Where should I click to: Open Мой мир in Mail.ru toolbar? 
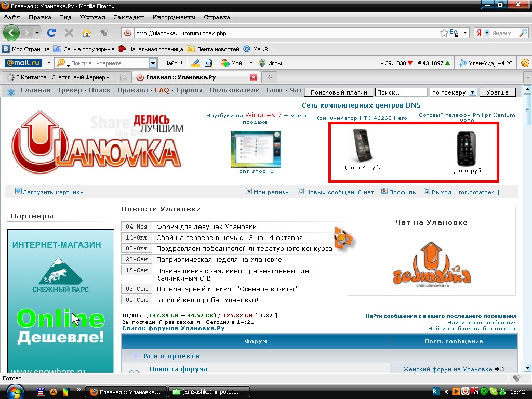(237, 63)
